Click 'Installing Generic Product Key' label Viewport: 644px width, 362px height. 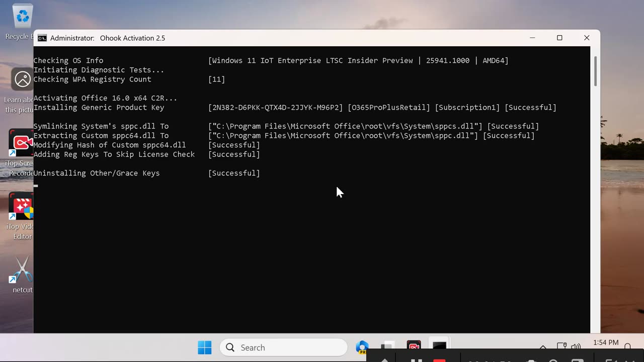[x=99, y=107]
